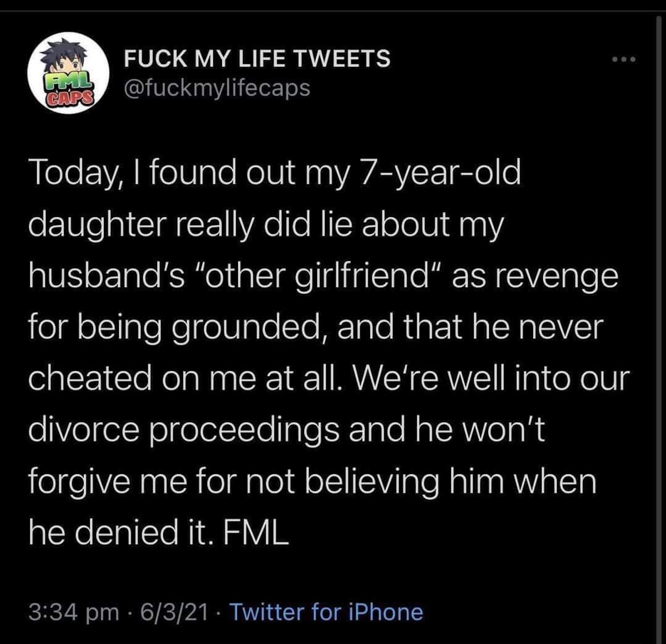Screen dimensions: 666x644
Task: Open the Twitter for iPhone source link
Action: pos(327,612)
